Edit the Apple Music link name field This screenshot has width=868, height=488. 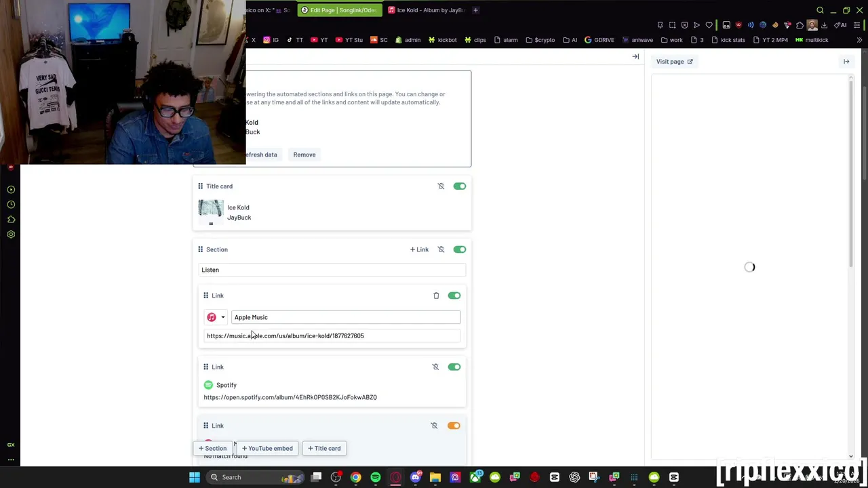click(346, 317)
